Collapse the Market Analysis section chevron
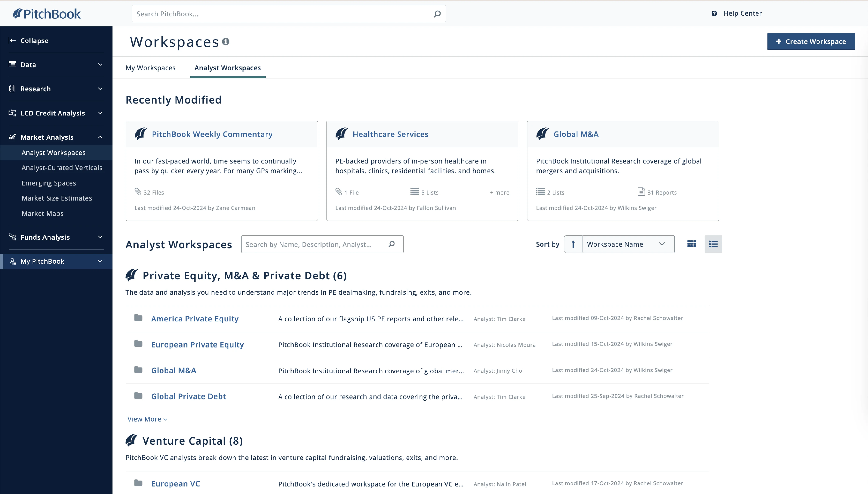 100,137
